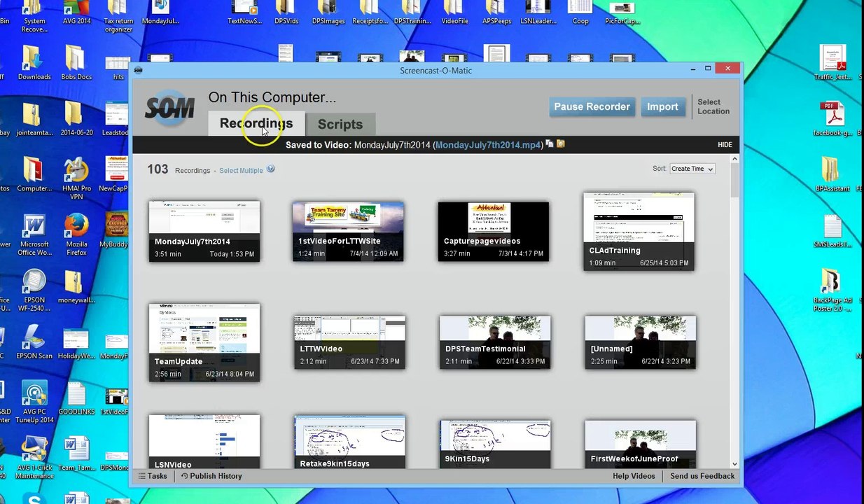Open GOODLINKS desktop file
Image resolution: width=864 pixels, height=504 pixels.
click(x=76, y=399)
